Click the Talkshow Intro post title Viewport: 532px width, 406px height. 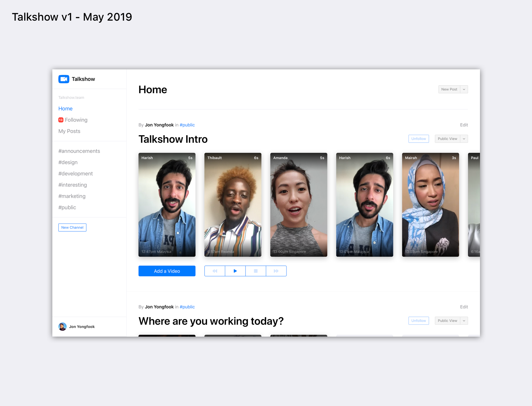pyautogui.click(x=173, y=139)
